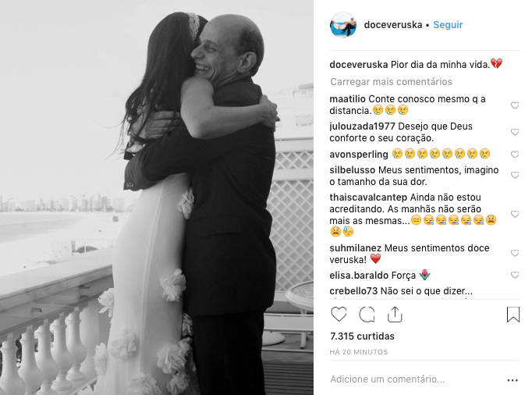Save the post with the bookmark icon

(x=513, y=314)
